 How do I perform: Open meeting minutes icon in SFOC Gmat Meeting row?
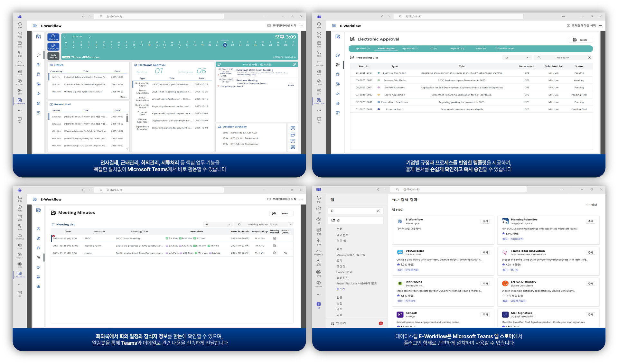(x=275, y=238)
